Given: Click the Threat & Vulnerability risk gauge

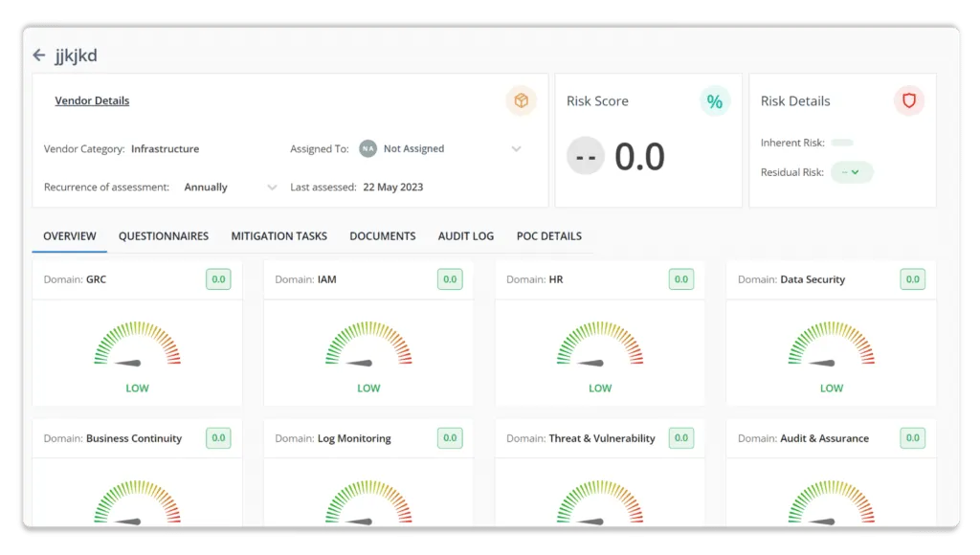Looking at the screenshot, I should click(600, 501).
